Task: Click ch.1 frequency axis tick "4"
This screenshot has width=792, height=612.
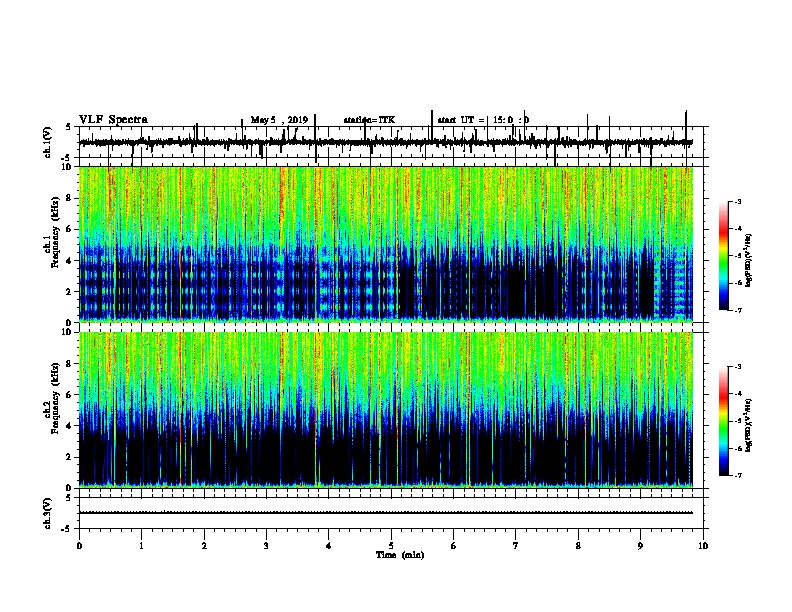Action: point(70,261)
